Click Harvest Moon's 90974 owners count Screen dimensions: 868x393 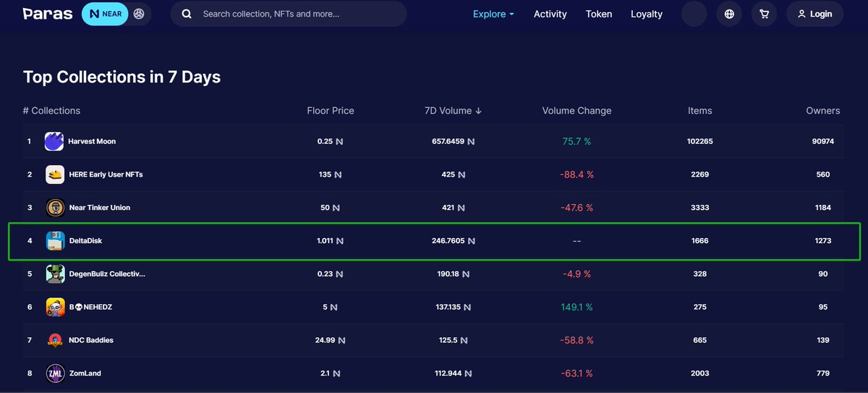point(823,141)
